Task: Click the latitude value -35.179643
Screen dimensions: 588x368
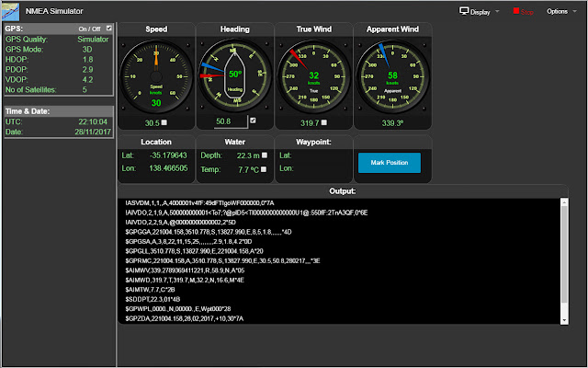Action: pos(168,155)
